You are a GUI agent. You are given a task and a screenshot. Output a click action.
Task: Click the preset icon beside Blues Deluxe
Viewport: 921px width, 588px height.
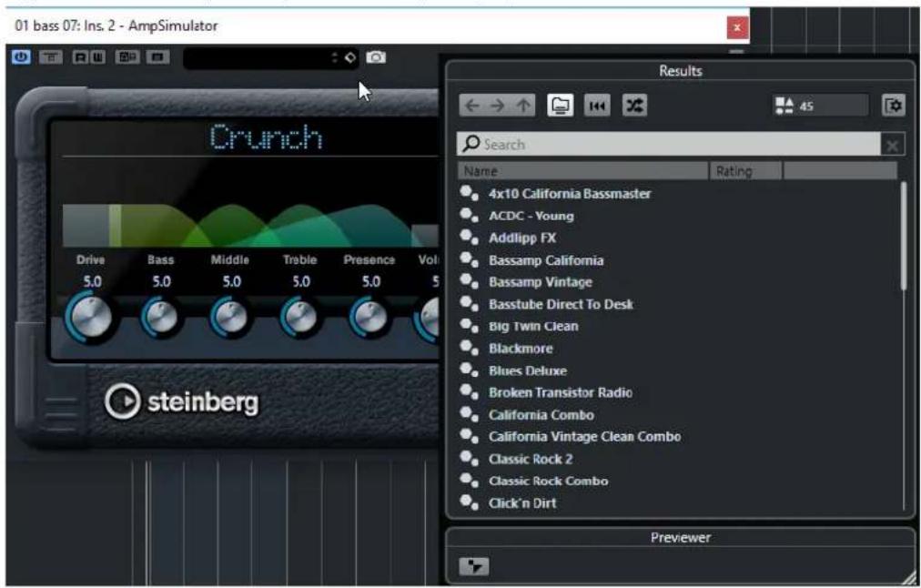pyautogui.click(x=470, y=370)
